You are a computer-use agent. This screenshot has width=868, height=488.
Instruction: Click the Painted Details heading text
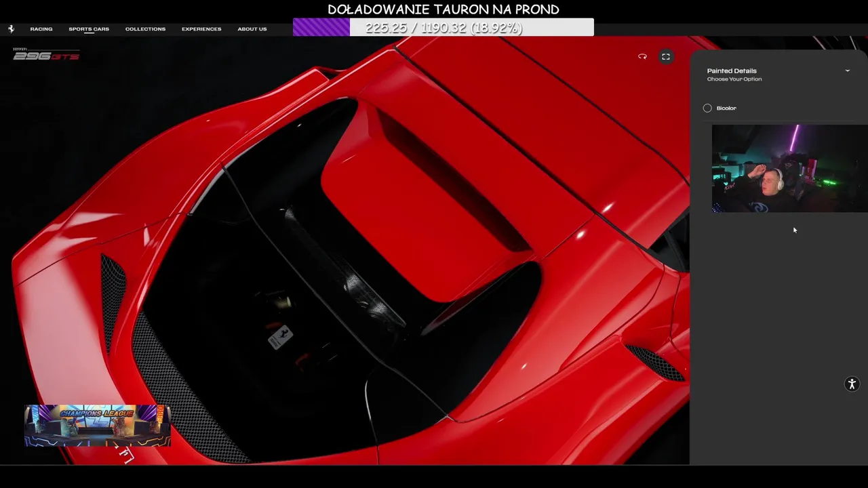[732, 70]
